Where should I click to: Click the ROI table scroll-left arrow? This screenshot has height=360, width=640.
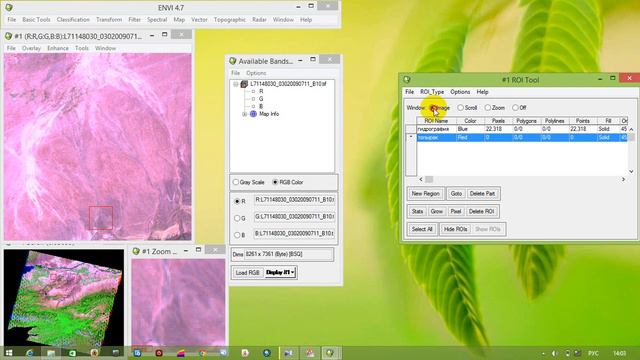421,179
